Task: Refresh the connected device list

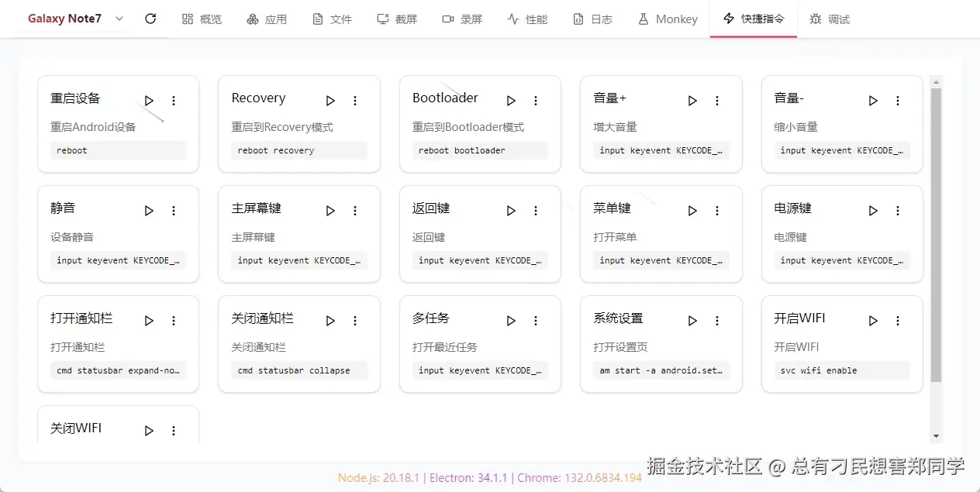Action: point(150,19)
